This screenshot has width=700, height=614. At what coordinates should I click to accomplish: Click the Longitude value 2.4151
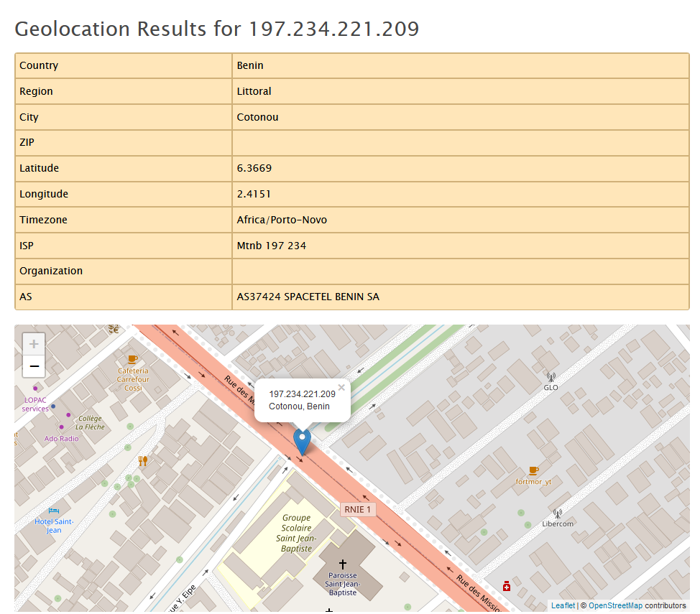click(254, 194)
